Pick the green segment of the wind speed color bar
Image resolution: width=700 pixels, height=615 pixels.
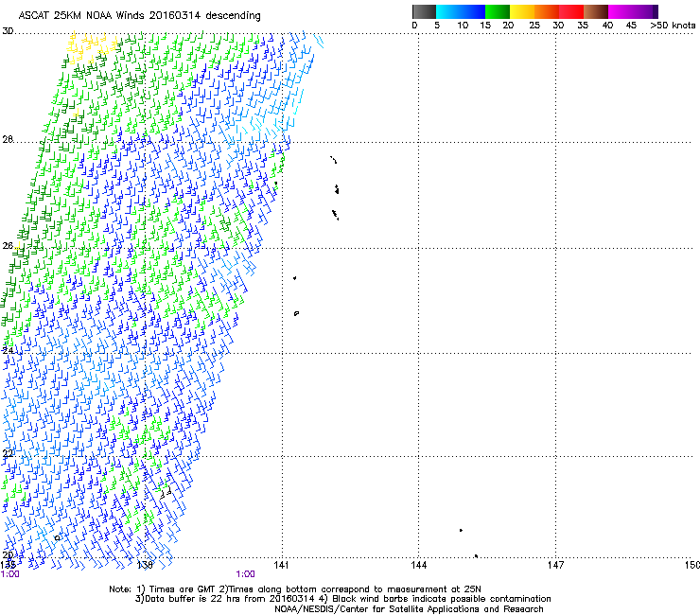[498, 11]
